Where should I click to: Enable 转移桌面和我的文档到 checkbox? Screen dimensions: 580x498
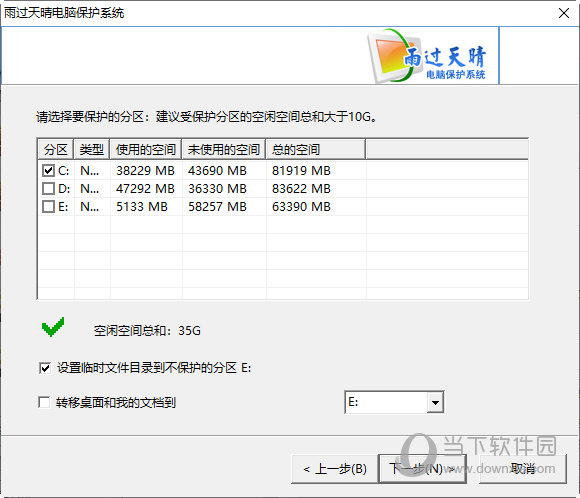click(44, 402)
